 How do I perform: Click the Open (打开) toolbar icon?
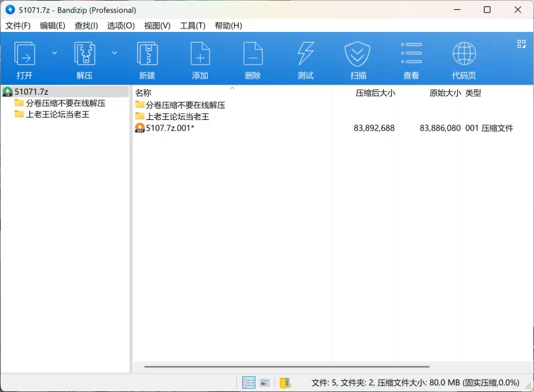coord(25,54)
